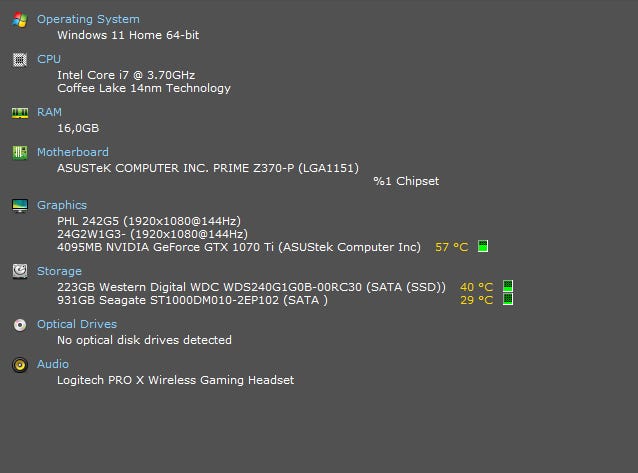The width and height of the screenshot is (638, 473).
Task: Click the RAM memory stick icon
Action: coord(20,113)
